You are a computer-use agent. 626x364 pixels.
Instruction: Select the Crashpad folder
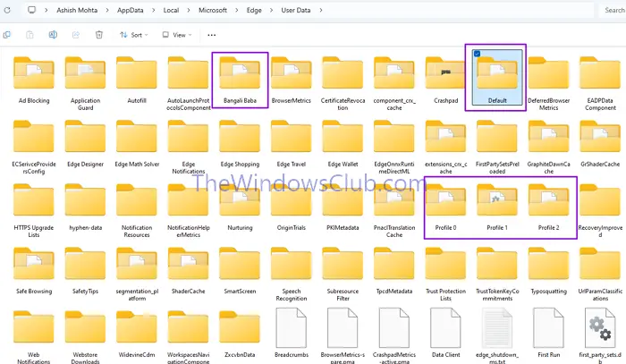click(446, 80)
